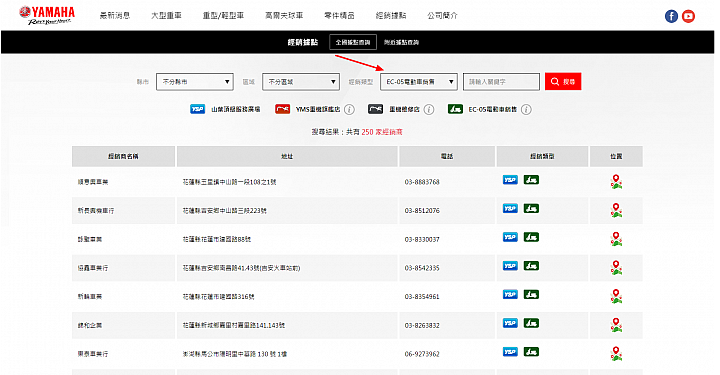The height and width of the screenshot is (375, 720).
Task: Show info for YMS重機旗艦店 legend
Action: coord(349,109)
